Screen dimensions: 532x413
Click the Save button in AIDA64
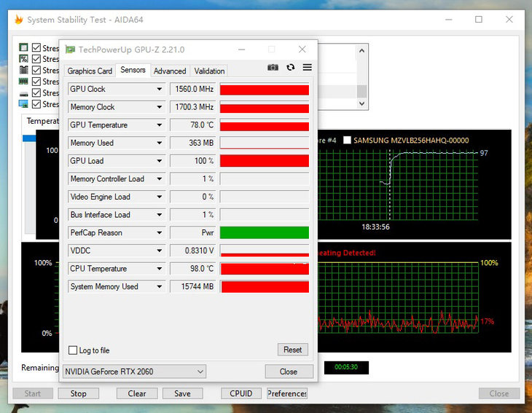(x=182, y=393)
